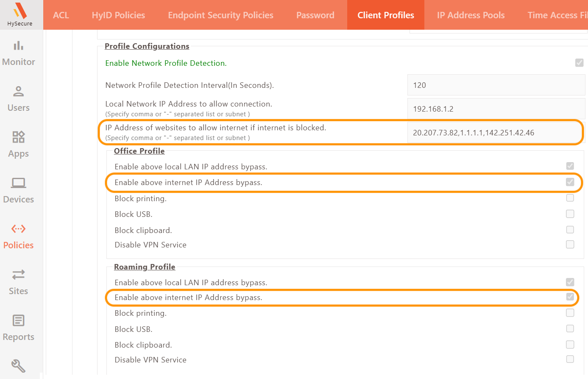Check Disable VPN Service in Office Profile
The height and width of the screenshot is (379, 588).
click(570, 244)
